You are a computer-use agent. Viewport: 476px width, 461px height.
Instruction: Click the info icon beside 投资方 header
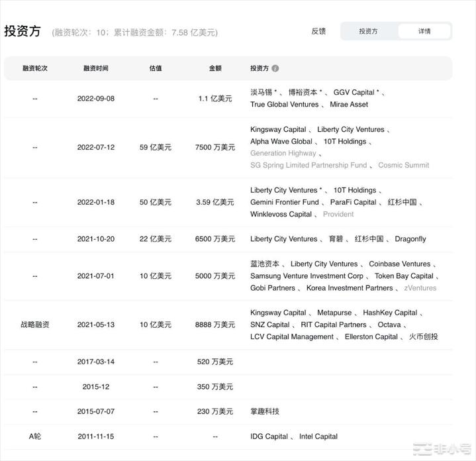pyautogui.click(x=275, y=68)
